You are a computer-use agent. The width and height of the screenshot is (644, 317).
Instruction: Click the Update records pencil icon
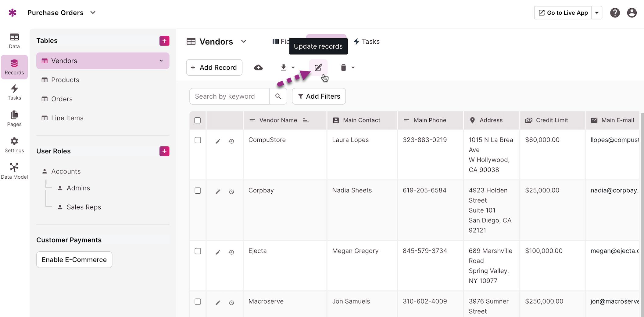click(x=318, y=67)
